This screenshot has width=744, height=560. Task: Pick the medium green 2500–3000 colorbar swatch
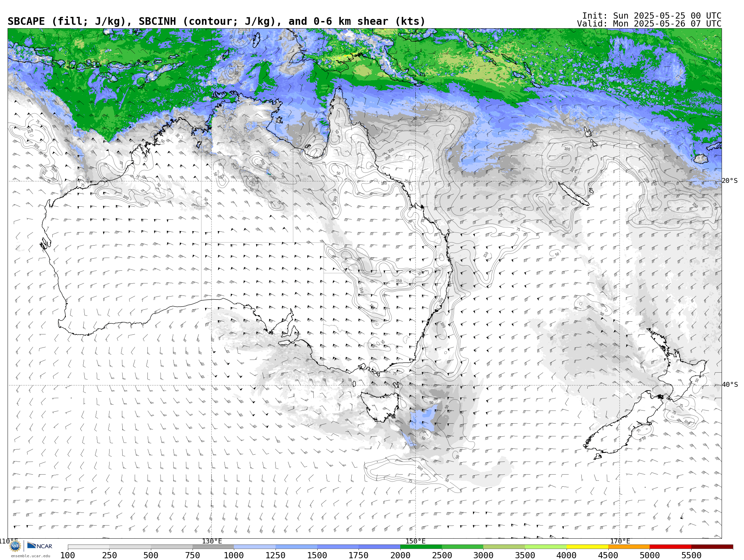click(463, 547)
